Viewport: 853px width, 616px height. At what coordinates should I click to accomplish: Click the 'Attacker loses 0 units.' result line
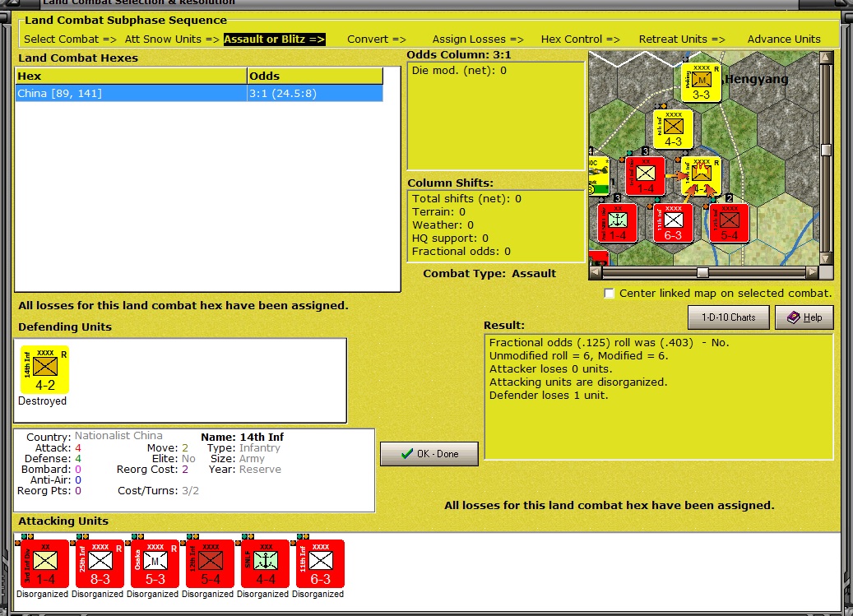[550, 369]
